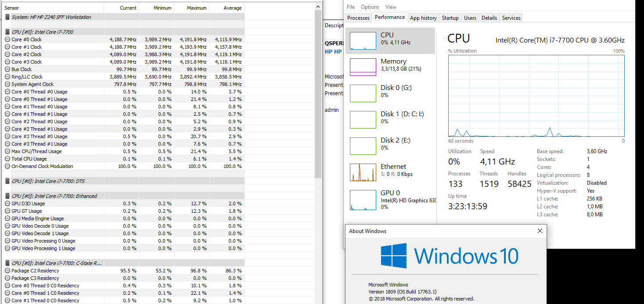This screenshot has width=644, height=304.
Task: Click the GPU GT Usage sensor icon
Action: (x=7, y=211)
